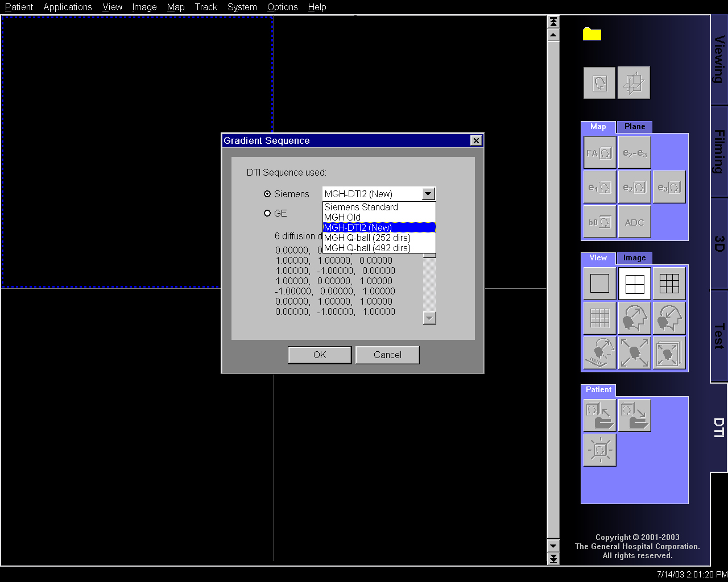Screen dimensions: 728x582
Task: Switch to 2x2 four-pane layout
Action: point(634,284)
